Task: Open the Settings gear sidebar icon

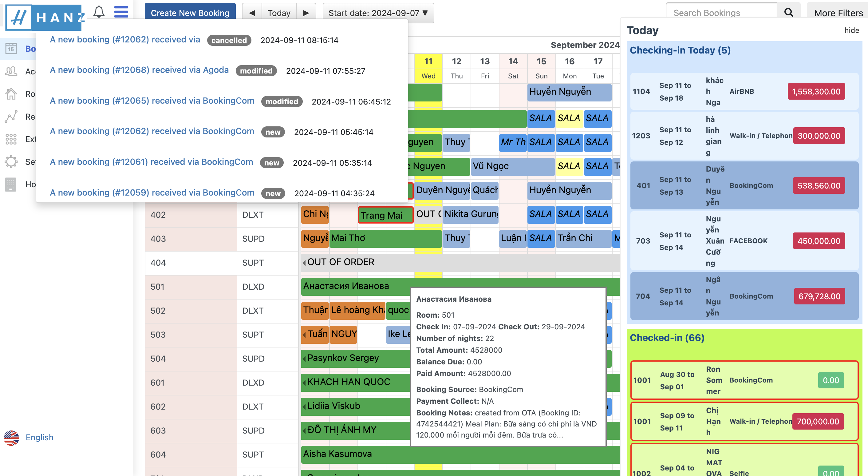Action: [11, 162]
